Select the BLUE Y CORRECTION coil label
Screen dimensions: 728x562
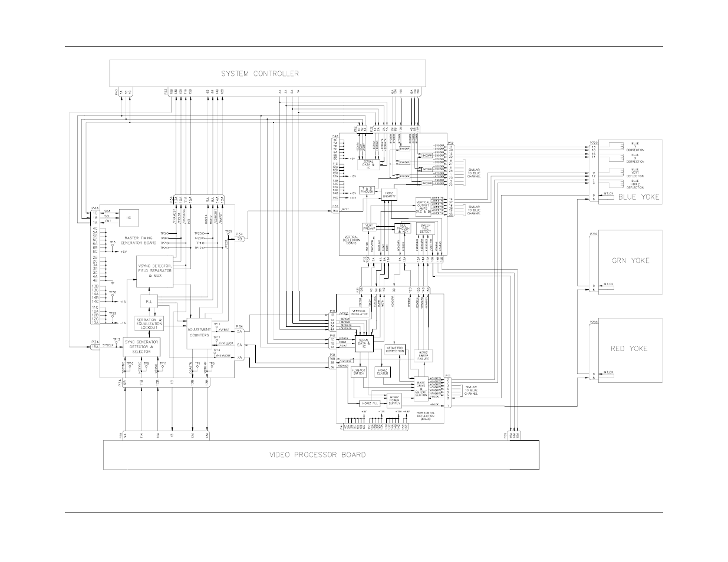(634, 147)
